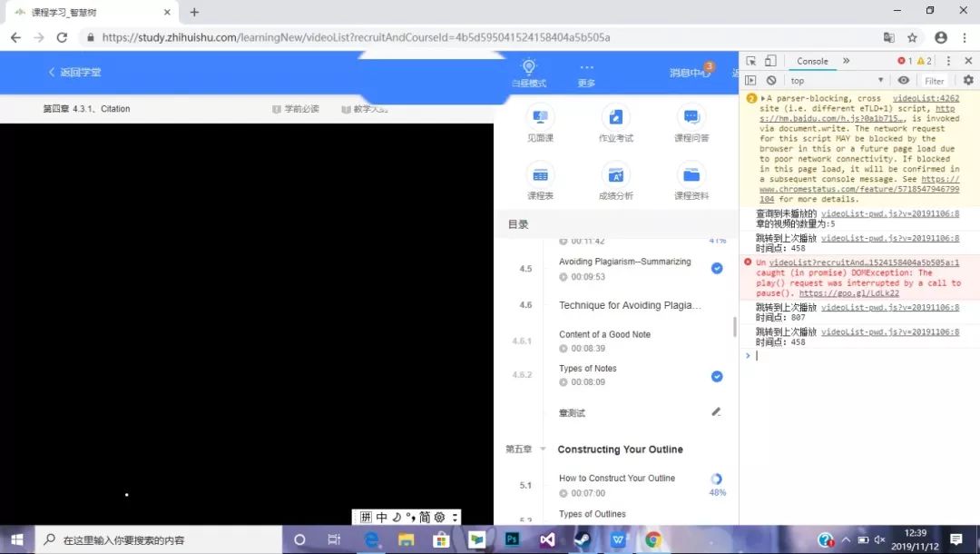Open 'Types of Notes' lesson in the list
The image size is (980, 554).
tap(588, 369)
